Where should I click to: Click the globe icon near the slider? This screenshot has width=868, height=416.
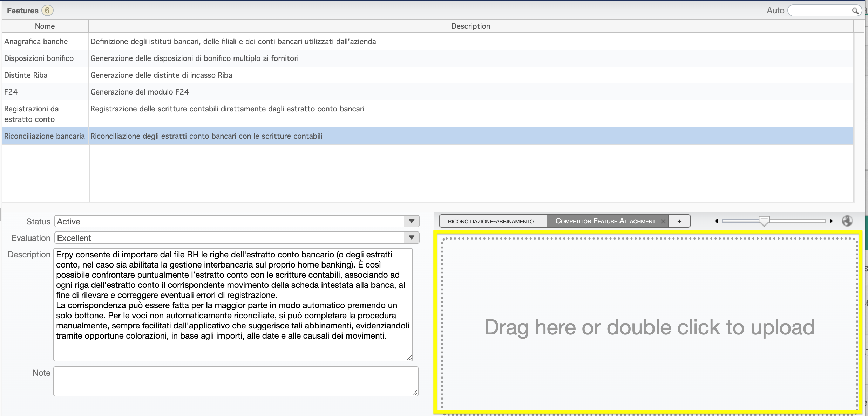[x=847, y=221]
